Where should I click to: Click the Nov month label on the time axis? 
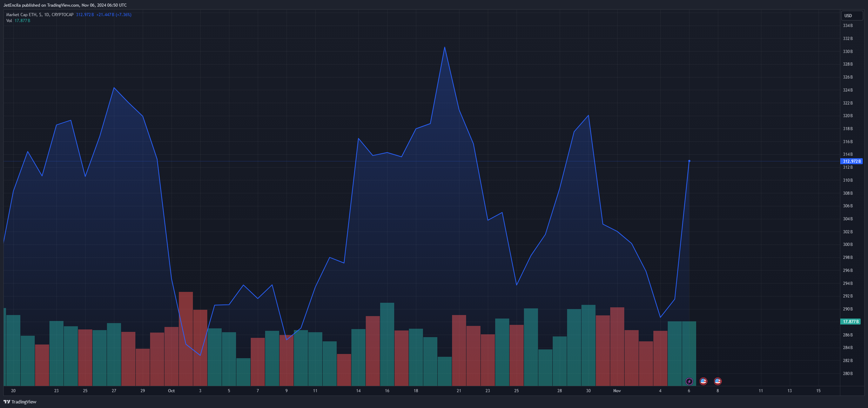click(x=617, y=391)
